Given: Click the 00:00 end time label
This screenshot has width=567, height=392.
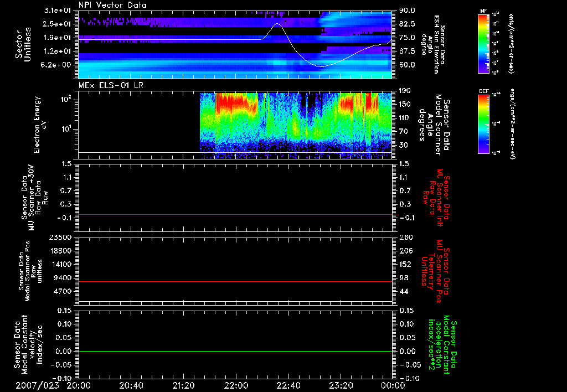Looking at the screenshot, I should 393,385.
